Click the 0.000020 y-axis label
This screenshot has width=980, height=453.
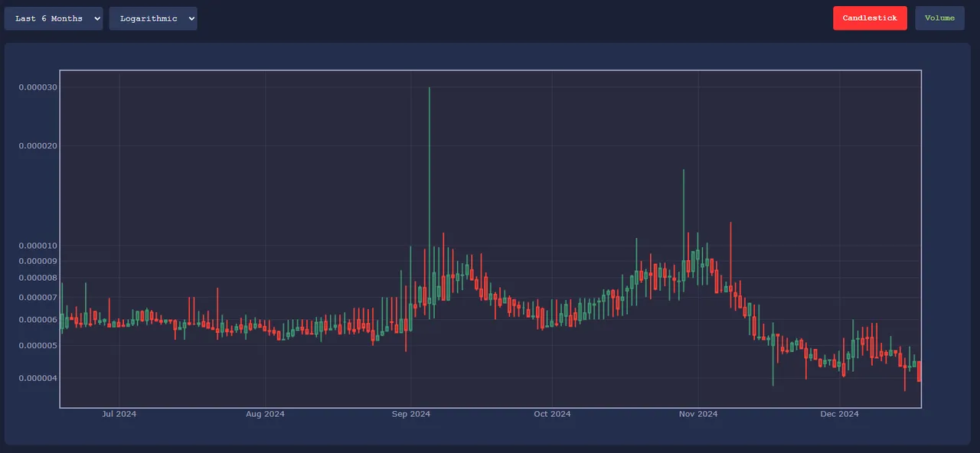[38, 145]
